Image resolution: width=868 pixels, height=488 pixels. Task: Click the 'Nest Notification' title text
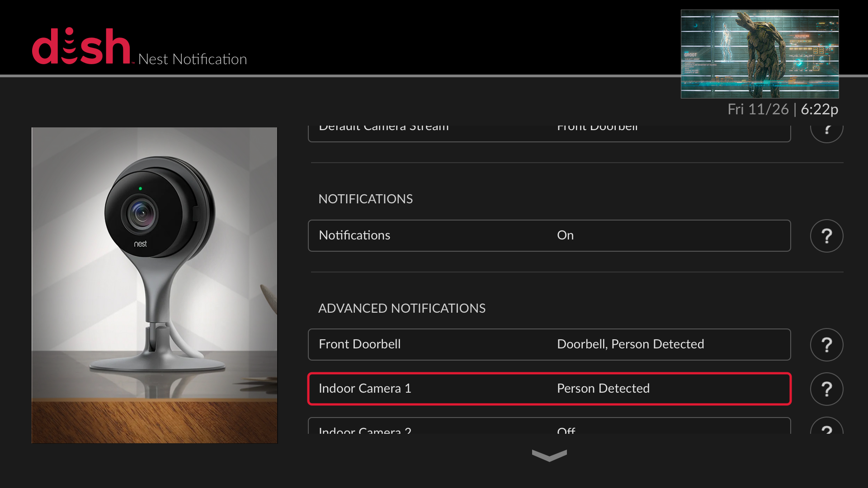193,59
